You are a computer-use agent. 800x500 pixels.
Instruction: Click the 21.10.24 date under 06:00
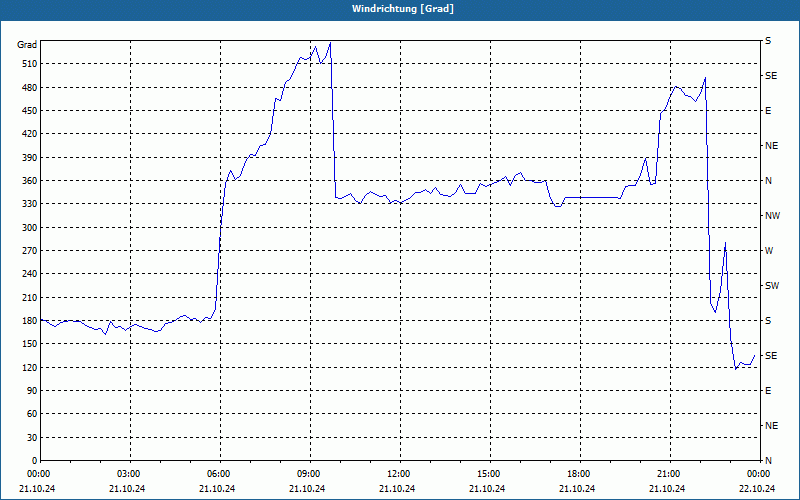217,489
